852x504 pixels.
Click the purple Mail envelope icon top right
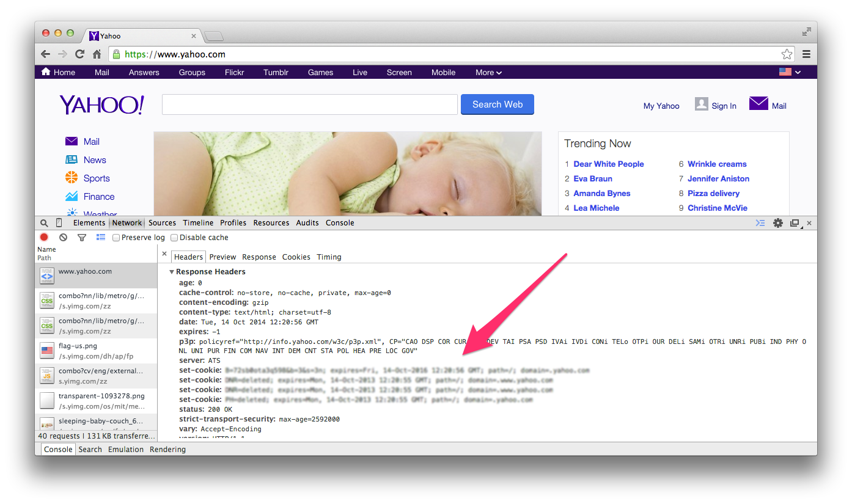(x=758, y=104)
